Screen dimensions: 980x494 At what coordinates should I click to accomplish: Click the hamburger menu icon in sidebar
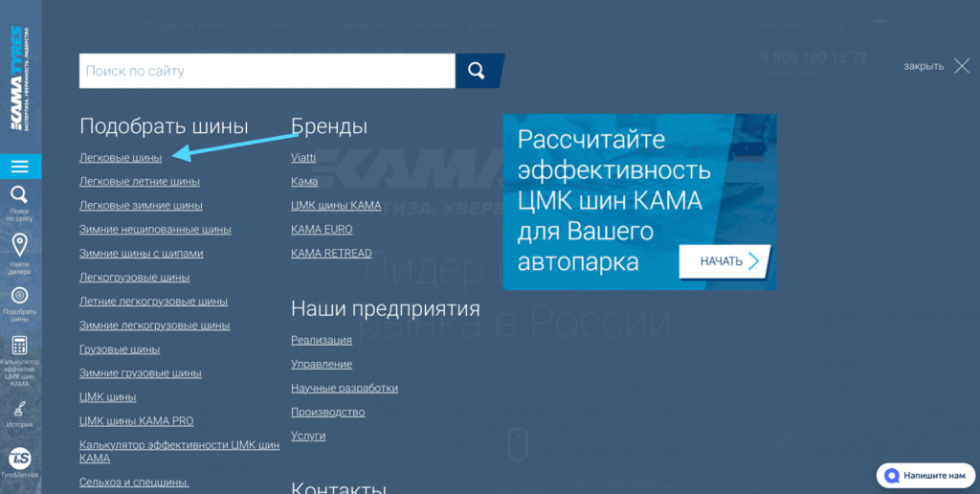(x=20, y=167)
